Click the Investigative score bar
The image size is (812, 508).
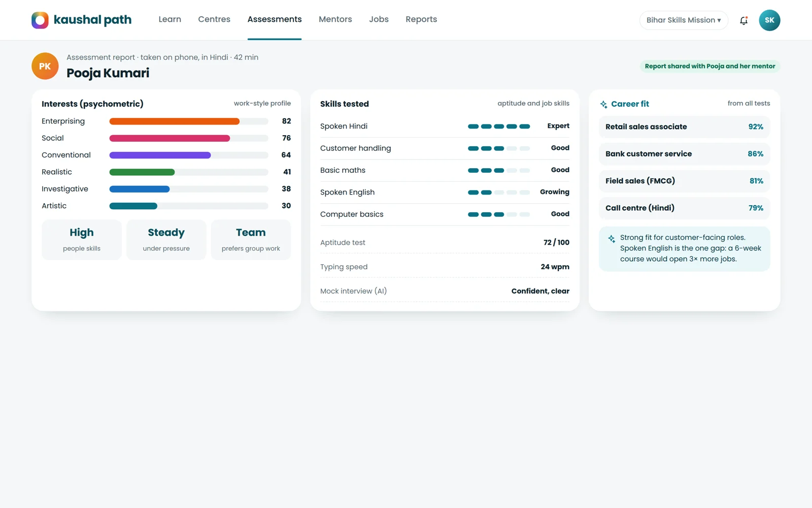coord(189,189)
